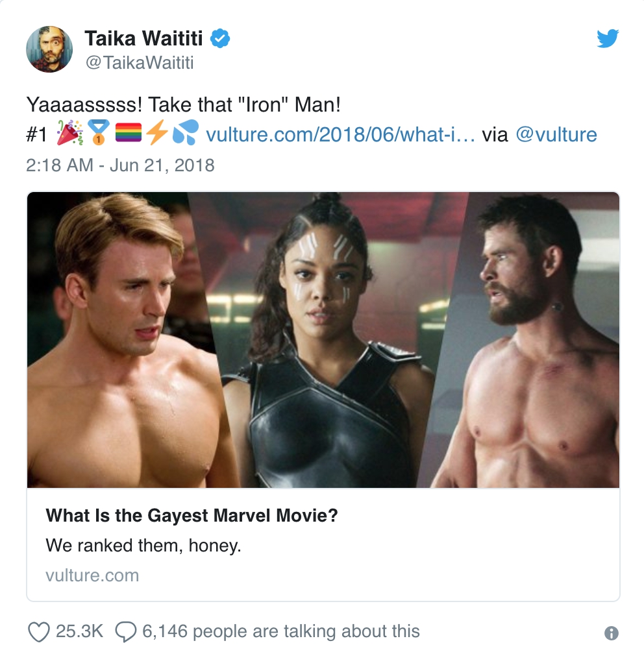
Task: Open the tweet timestamp Jun 21, 2018
Action: [120, 165]
